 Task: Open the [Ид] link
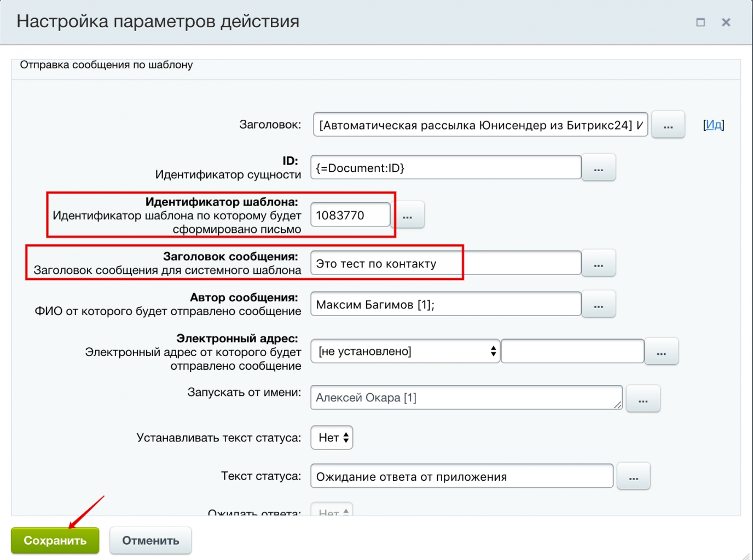713,125
